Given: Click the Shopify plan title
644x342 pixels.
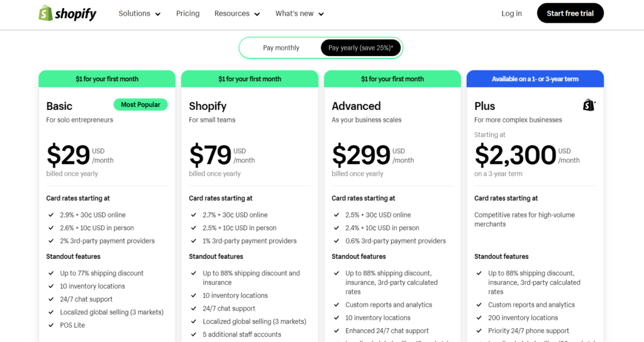Looking at the screenshot, I should click(x=208, y=106).
